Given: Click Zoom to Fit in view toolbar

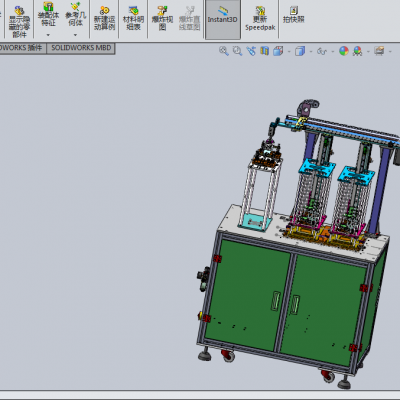Looking at the screenshot, I should tap(224, 51).
